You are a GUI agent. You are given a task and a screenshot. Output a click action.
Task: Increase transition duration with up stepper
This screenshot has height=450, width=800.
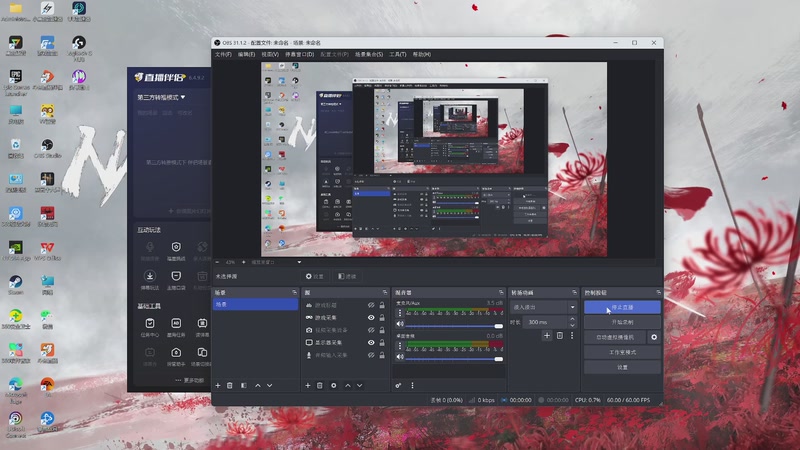tap(572, 319)
